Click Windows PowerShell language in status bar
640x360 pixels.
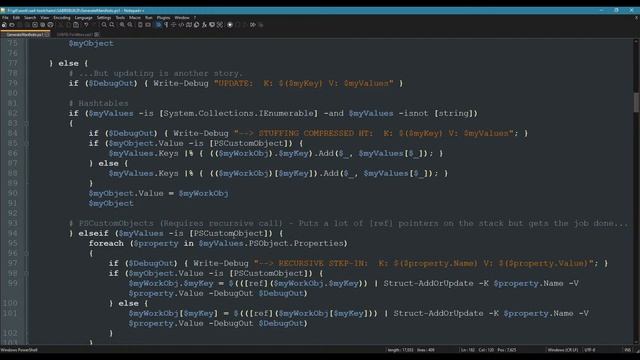pos(19,350)
